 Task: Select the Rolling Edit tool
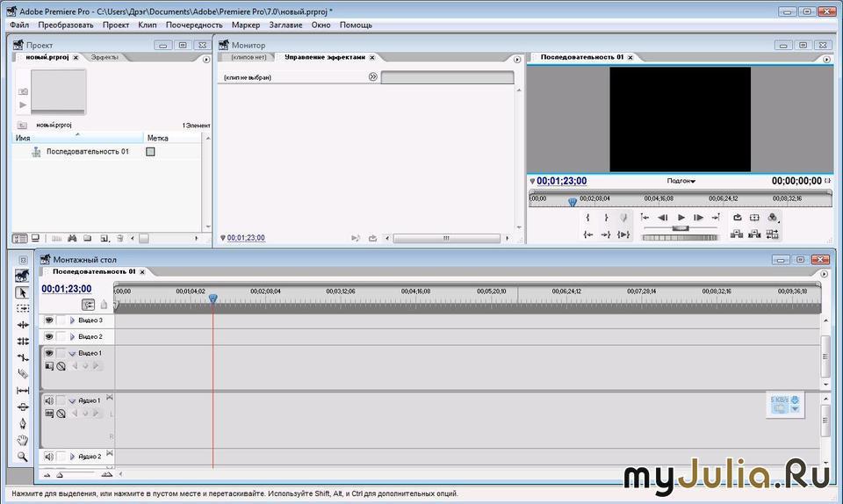point(23,342)
